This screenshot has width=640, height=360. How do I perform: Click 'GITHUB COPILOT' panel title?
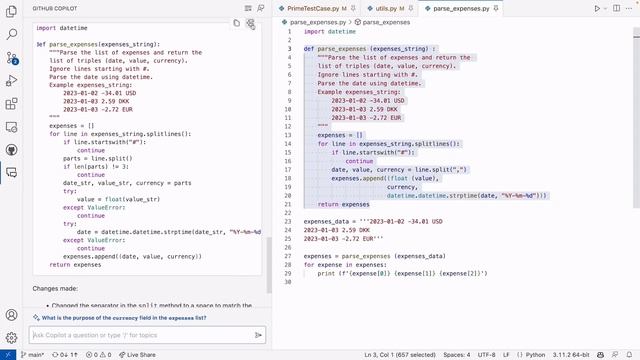55,8
